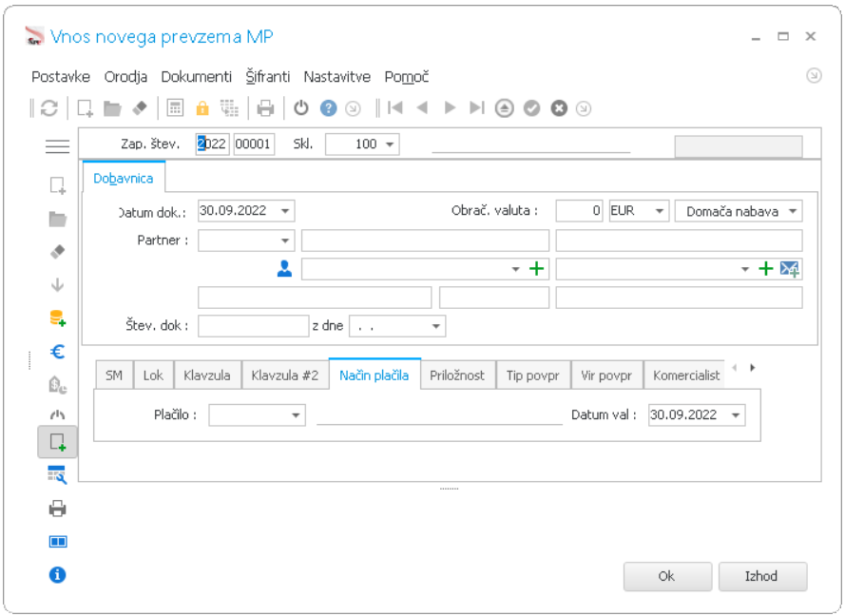The image size is (845, 616).
Task: Open the Domača nabava dropdown
Action: [x=793, y=211]
